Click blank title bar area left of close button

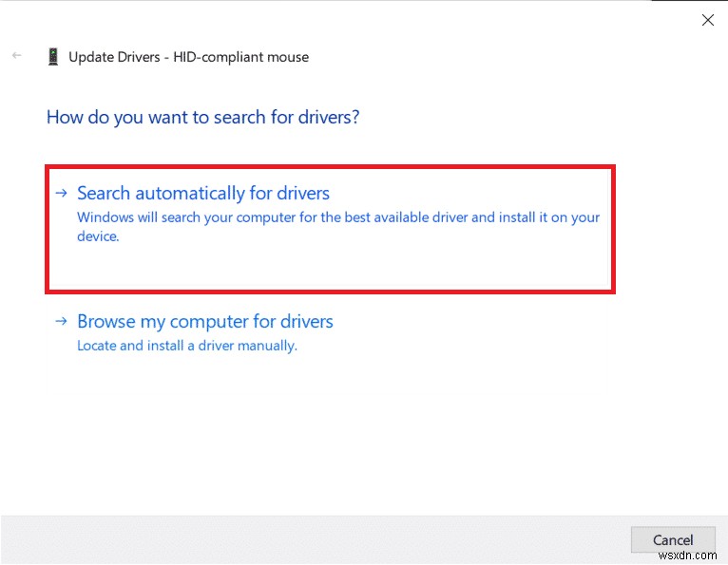[x=380, y=20]
